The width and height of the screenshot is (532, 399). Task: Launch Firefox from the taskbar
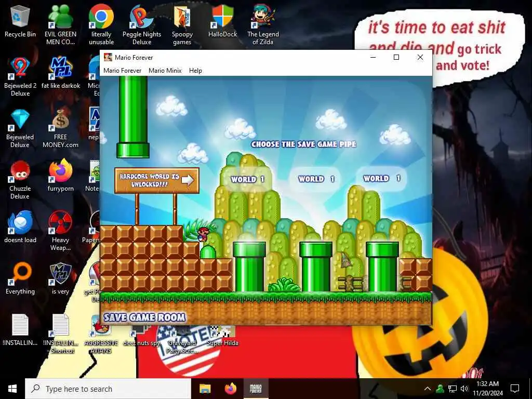(231, 389)
